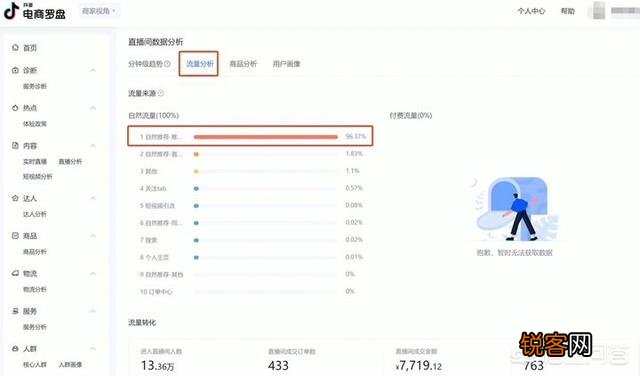Collapse the 人群 section chevron

pyautogui.click(x=93, y=349)
